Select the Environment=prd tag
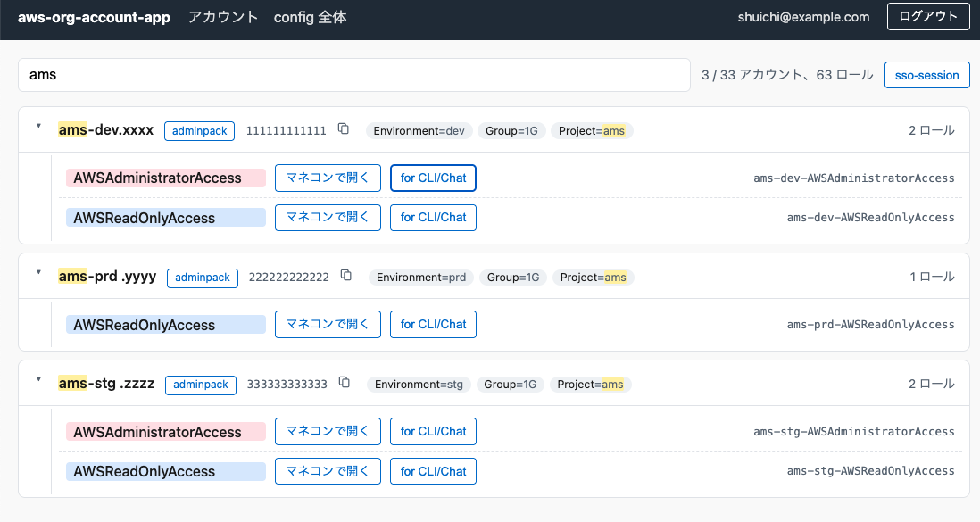Screen dimensions: 980x522 point(421,277)
